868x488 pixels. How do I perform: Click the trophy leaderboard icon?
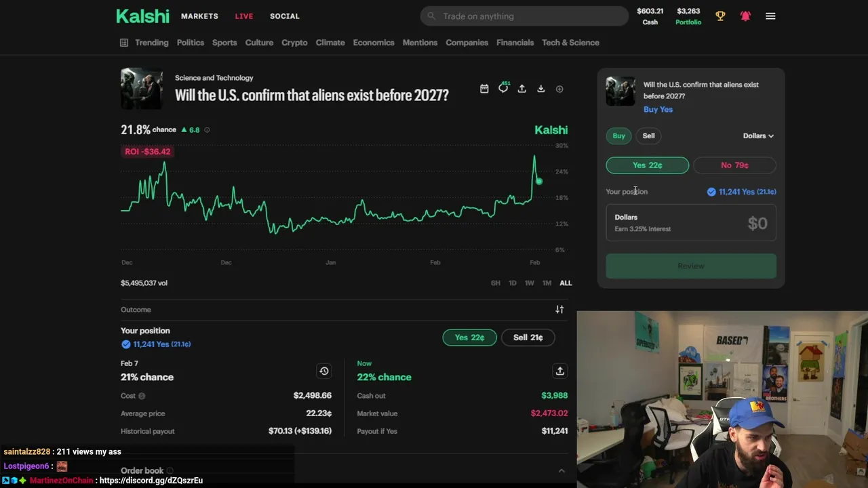(x=720, y=16)
